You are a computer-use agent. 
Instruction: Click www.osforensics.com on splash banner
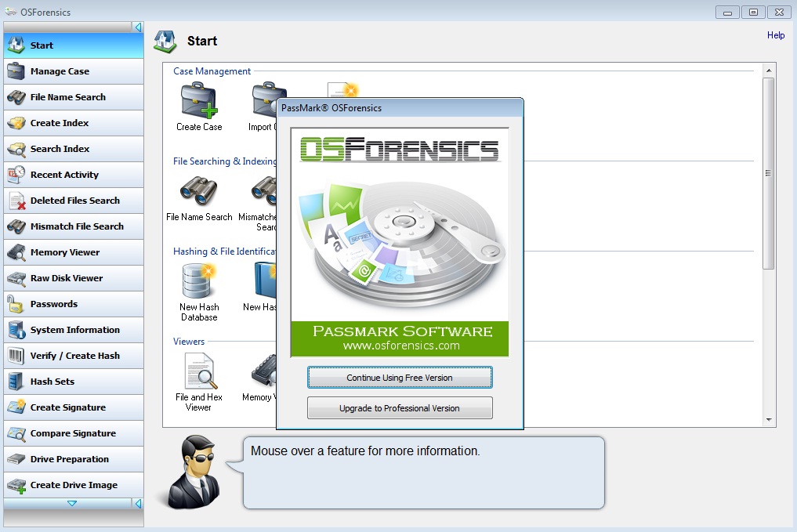pos(401,346)
